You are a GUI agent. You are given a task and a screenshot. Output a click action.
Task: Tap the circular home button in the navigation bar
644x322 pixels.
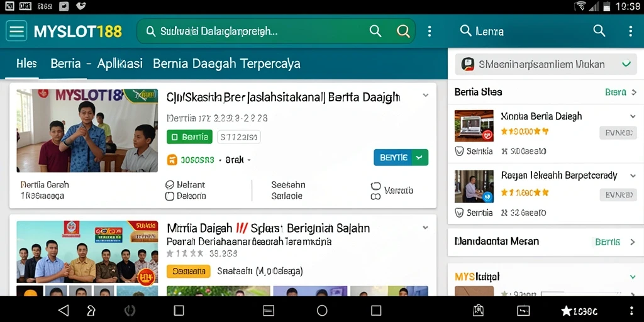tap(322, 310)
